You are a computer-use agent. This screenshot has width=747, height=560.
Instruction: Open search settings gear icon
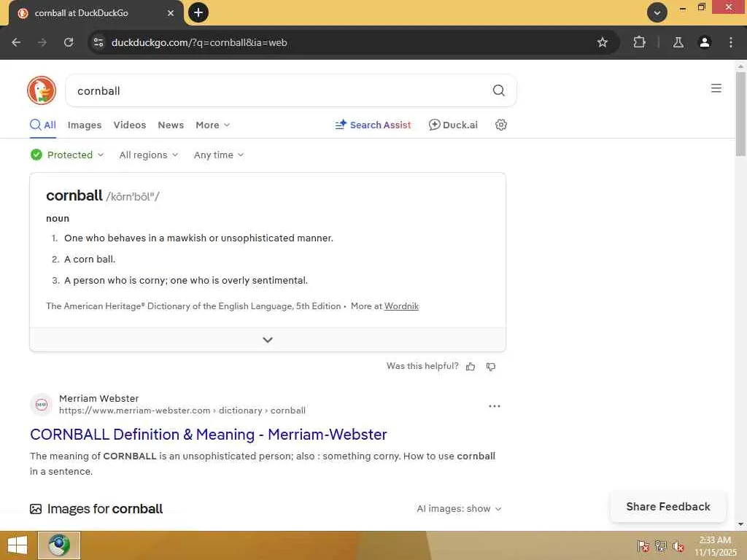[500, 125]
